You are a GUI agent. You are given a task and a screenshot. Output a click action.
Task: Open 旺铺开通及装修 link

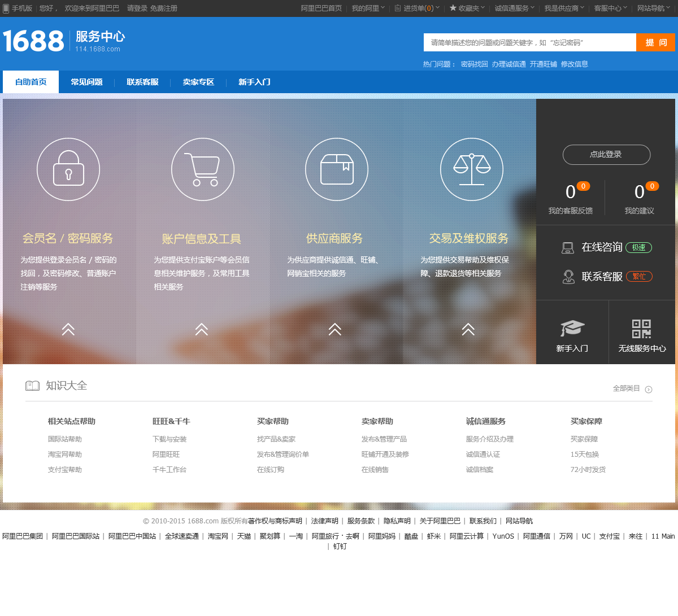[x=385, y=455]
